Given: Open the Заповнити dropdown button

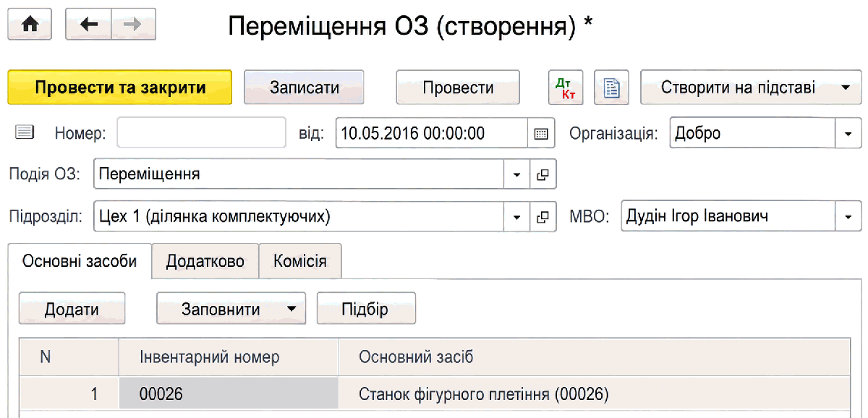Looking at the screenshot, I should (x=231, y=309).
